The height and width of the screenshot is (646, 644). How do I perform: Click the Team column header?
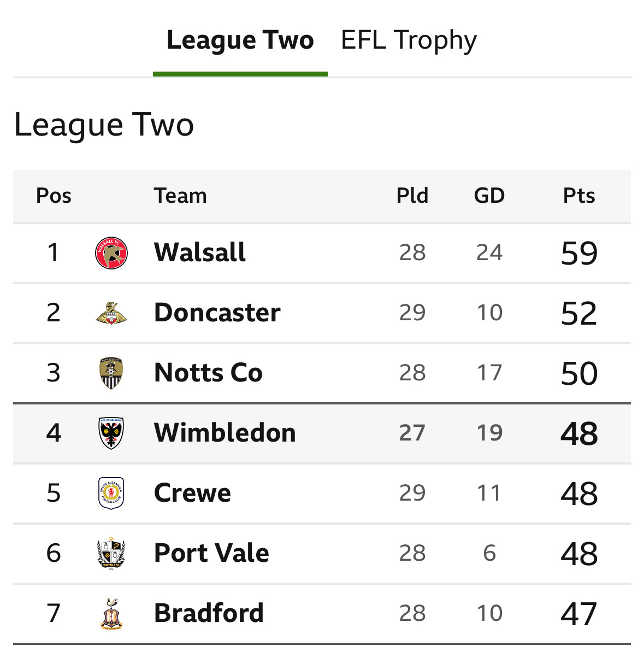click(x=181, y=195)
